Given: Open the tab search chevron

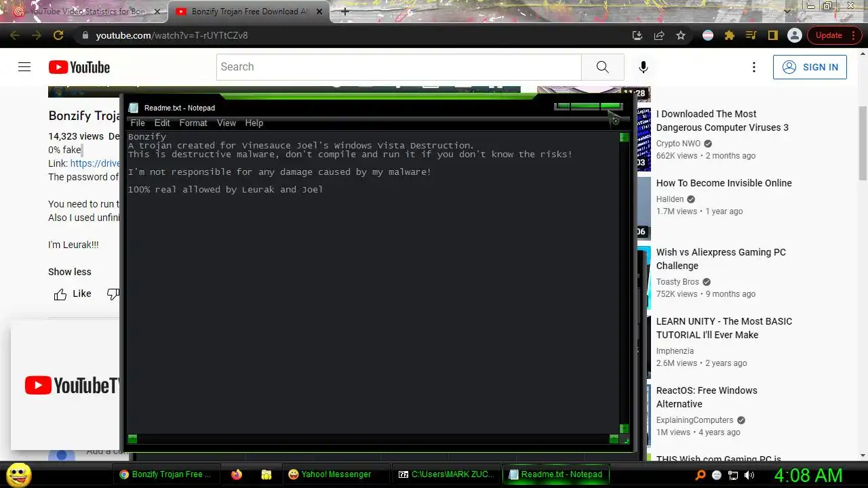Looking at the screenshot, I should click(x=787, y=12).
